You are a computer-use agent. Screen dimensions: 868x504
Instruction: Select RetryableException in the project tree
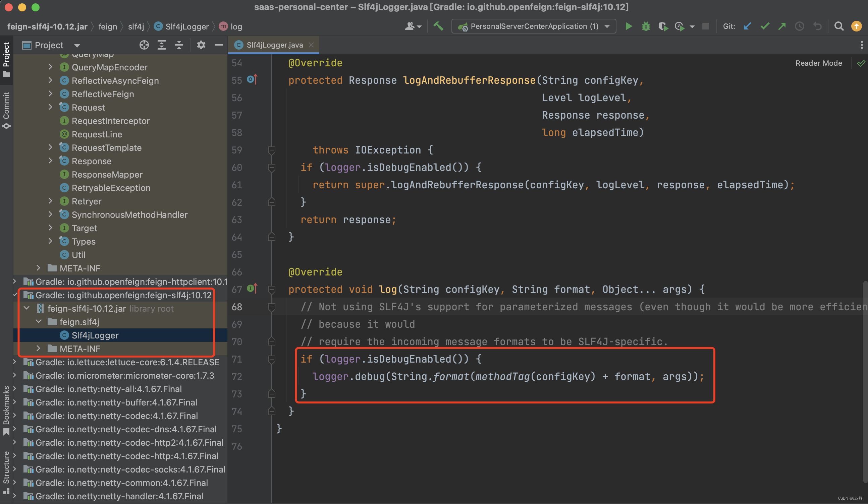[x=120, y=188]
